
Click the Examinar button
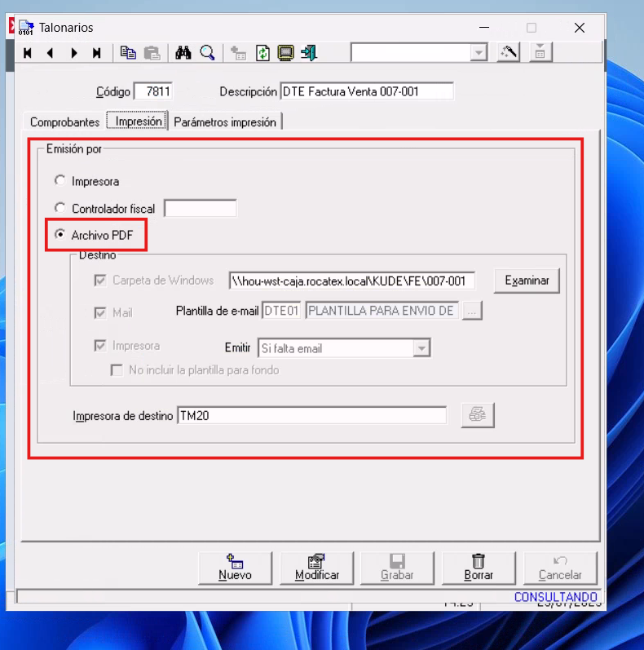click(527, 281)
